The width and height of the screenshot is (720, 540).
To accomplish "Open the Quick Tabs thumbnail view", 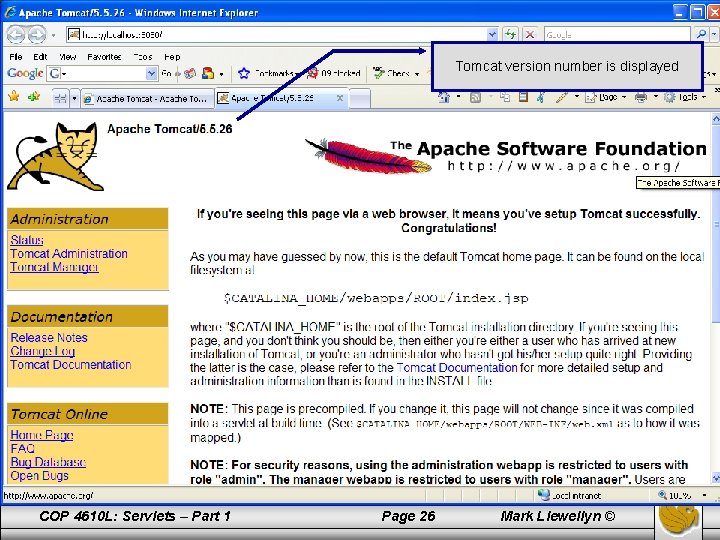I will click(60, 98).
